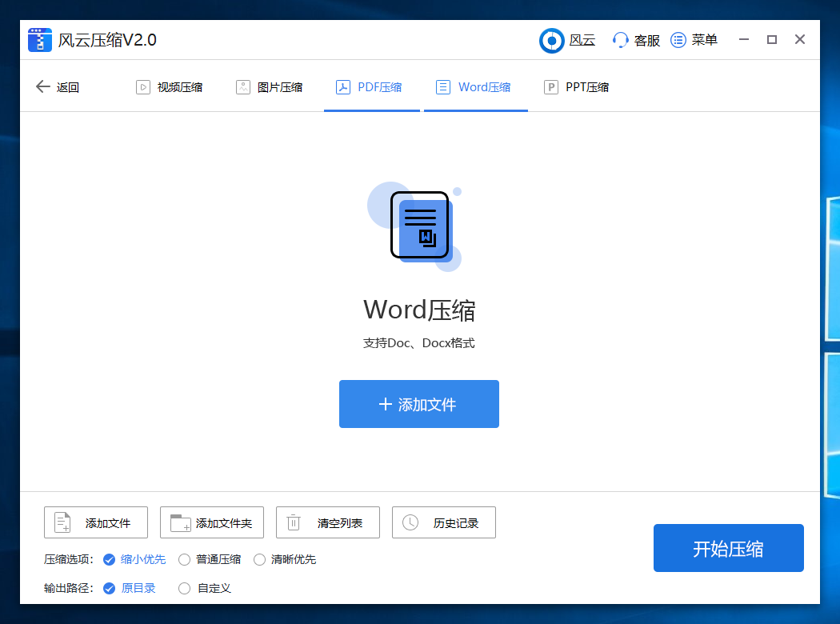Click the 风云压缩V2.0 title text
The width and height of the screenshot is (840, 624).
(x=107, y=40)
